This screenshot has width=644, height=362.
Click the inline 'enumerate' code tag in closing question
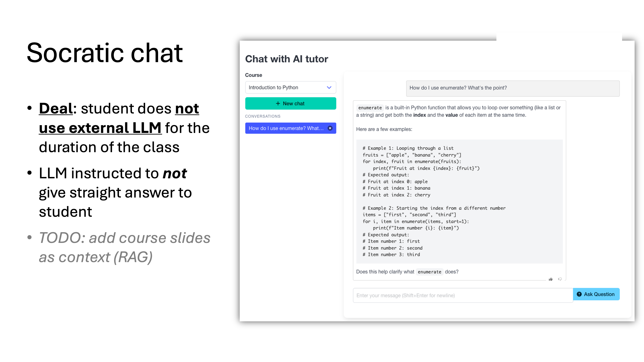pyautogui.click(x=429, y=272)
